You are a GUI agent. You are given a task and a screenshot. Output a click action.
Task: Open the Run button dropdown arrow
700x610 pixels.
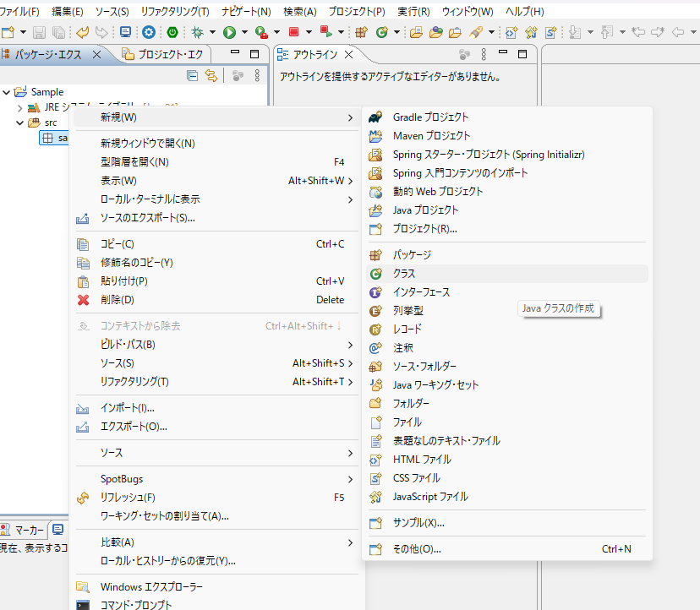[x=243, y=33]
